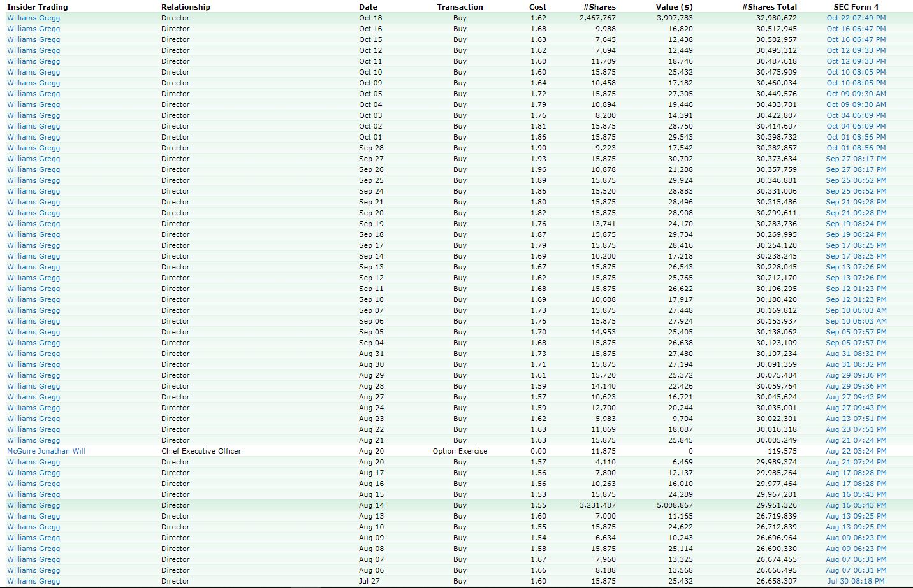This screenshot has width=913, height=588.
Task: Open the McGuire Jonathan Will insider link
Action: click(x=46, y=451)
